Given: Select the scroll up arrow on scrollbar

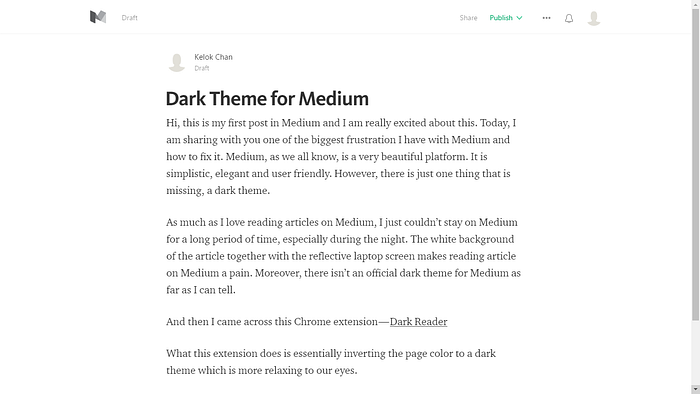Looking at the screenshot, I should pos(696,4).
